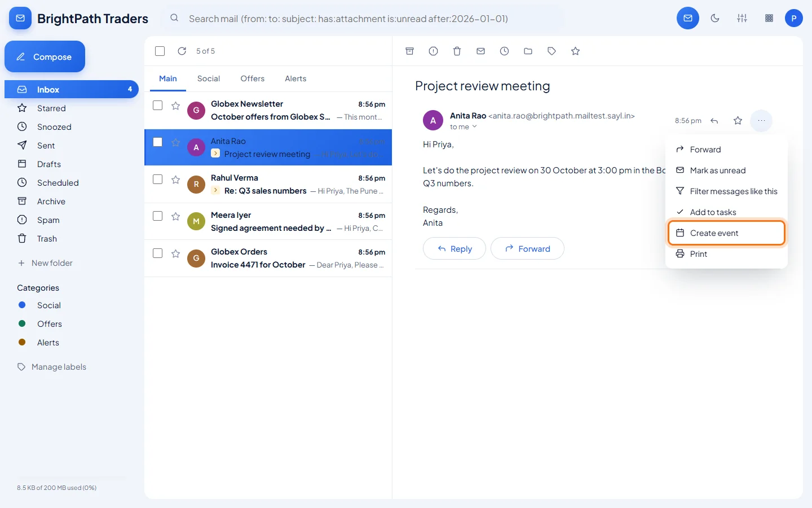Image resolution: width=812 pixels, height=508 pixels.
Task: Select the Rahul Verma email checkbox
Action: tap(158, 179)
